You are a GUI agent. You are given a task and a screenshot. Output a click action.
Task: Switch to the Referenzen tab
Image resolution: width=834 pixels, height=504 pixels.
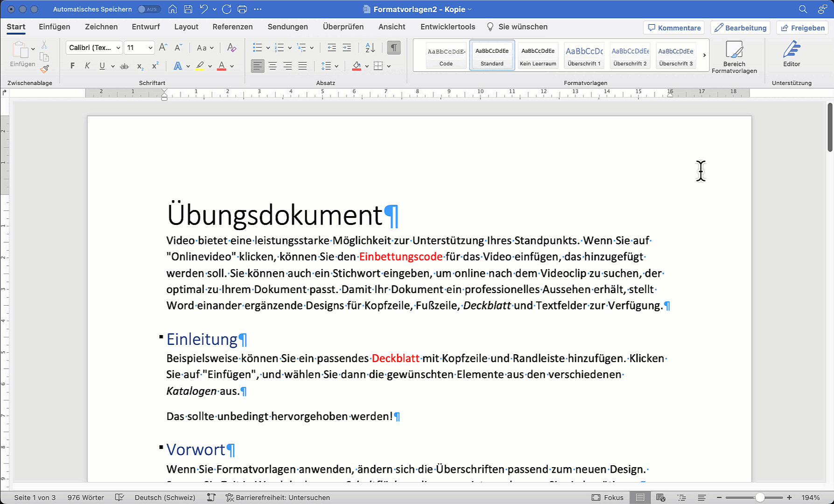tap(232, 27)
